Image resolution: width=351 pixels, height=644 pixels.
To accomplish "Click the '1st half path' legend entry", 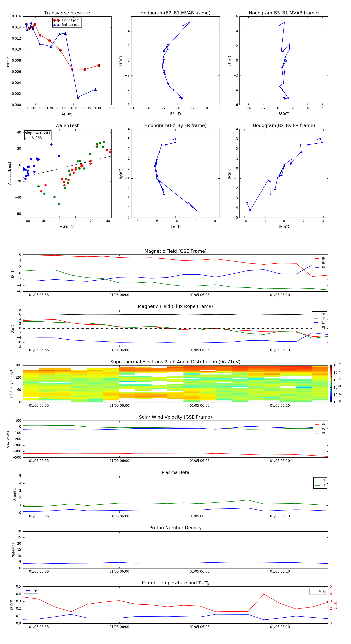I will point(67,20).
